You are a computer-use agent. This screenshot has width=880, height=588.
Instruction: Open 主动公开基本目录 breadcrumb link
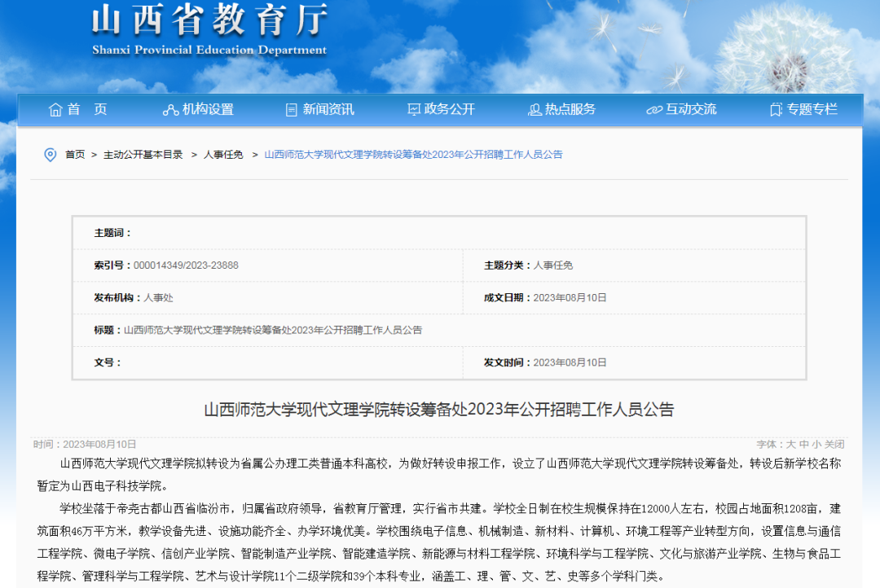point(143,155)
